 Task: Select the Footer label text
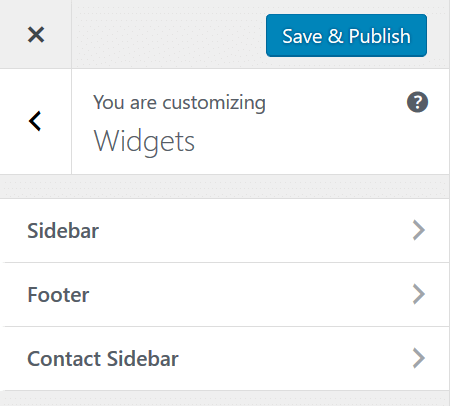(58, 294)
